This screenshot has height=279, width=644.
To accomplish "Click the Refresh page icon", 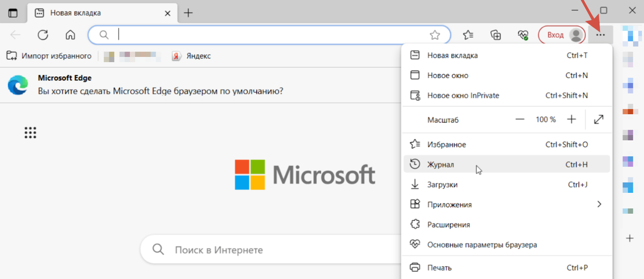I will click(x=43, y=35).
